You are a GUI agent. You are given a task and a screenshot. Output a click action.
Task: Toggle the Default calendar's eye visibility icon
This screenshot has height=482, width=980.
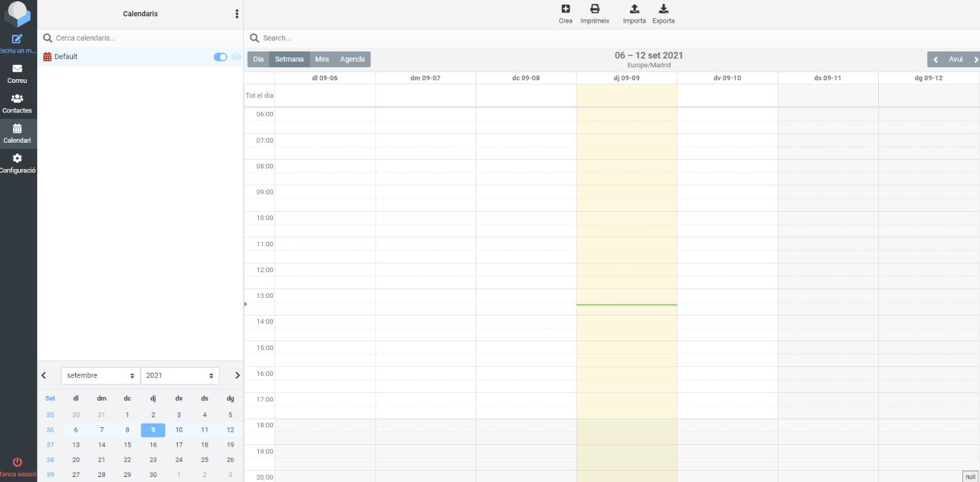tap(236, 57)
